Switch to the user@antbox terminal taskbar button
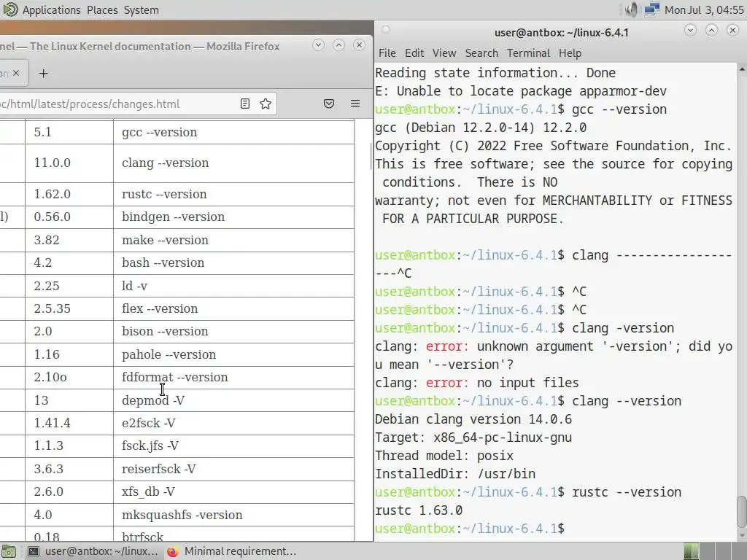The width and height of the screenshot is (747, 560). point(93,551)
